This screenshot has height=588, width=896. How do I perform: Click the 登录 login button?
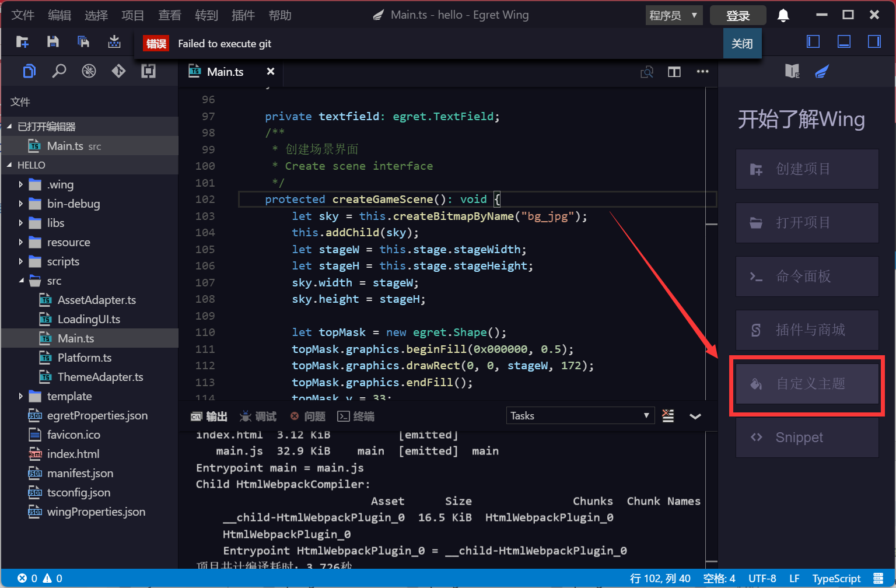(x=738, y=16)
